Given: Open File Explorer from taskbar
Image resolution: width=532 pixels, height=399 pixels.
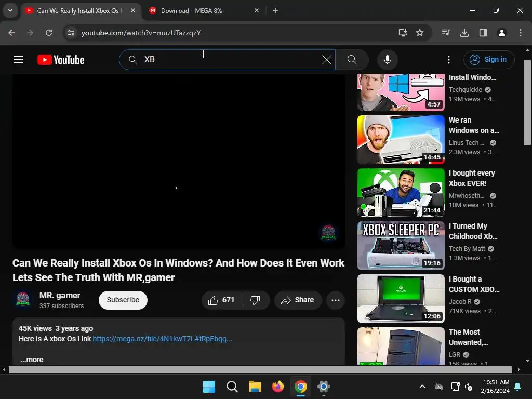Looking at the screenshot, I should [x=255, y=387].
